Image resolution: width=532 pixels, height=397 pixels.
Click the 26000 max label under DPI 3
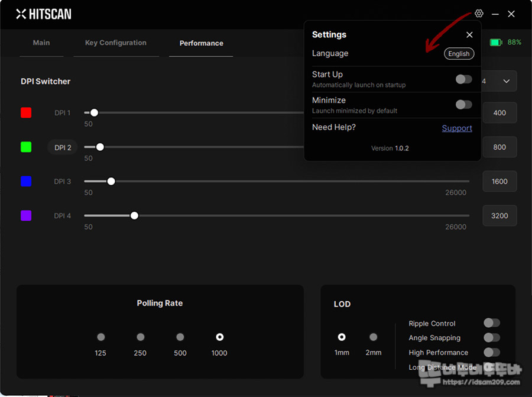[456, 192]
